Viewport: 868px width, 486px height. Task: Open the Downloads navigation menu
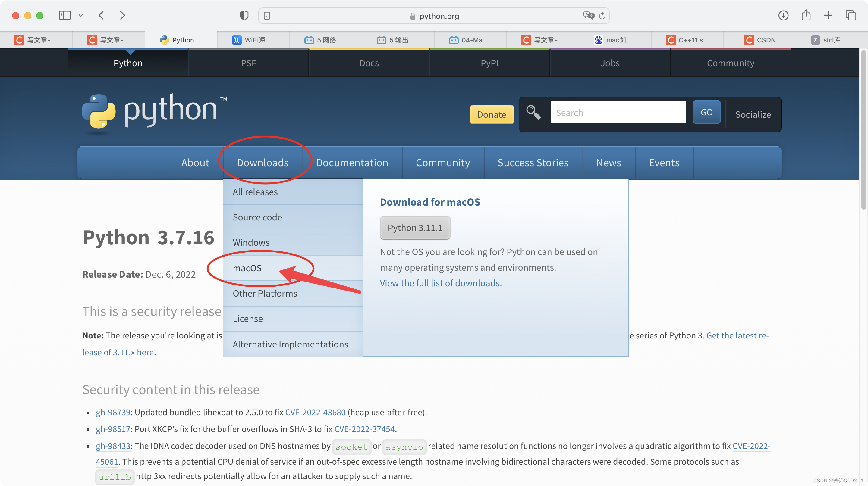(x=263, y=163)
